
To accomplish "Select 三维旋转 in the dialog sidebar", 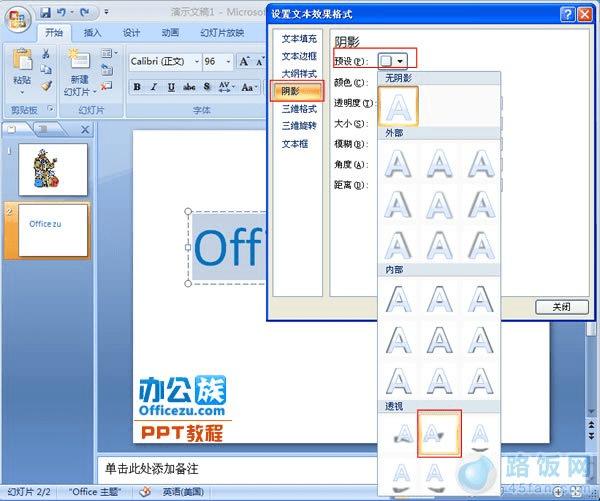I will [x=299, y=126].
